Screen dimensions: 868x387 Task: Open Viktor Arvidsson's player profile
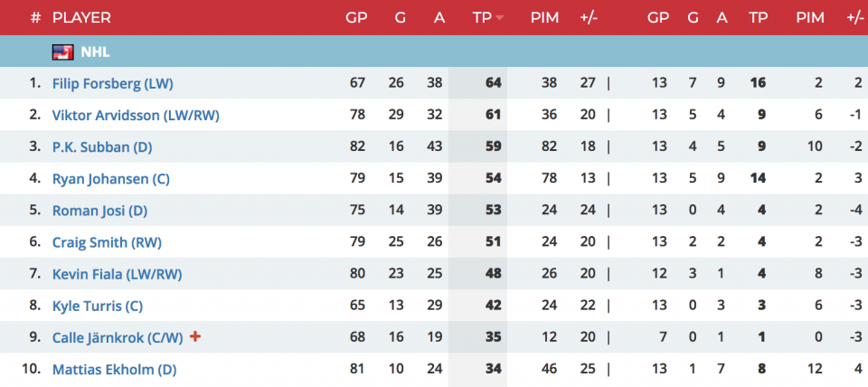[136, 115]
